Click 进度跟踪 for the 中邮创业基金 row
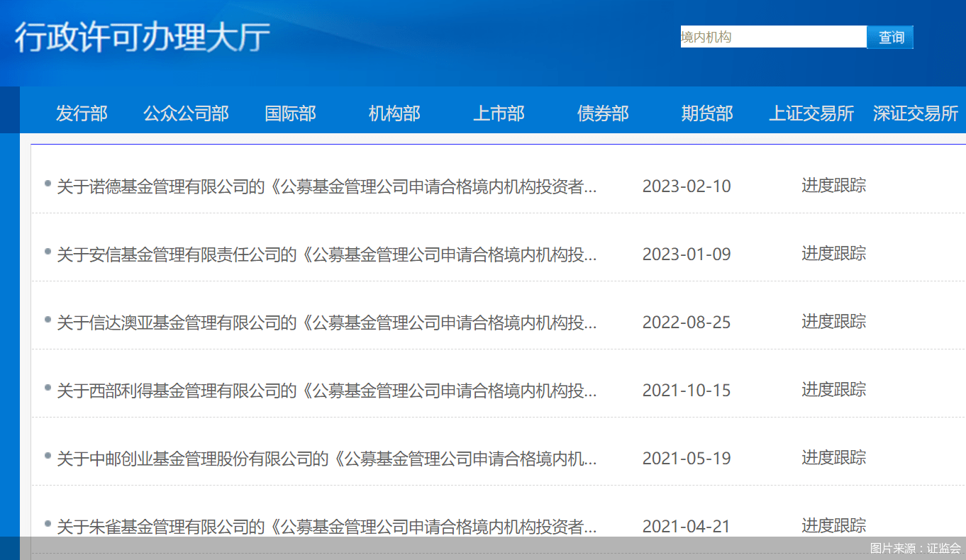 pos(834,458)
